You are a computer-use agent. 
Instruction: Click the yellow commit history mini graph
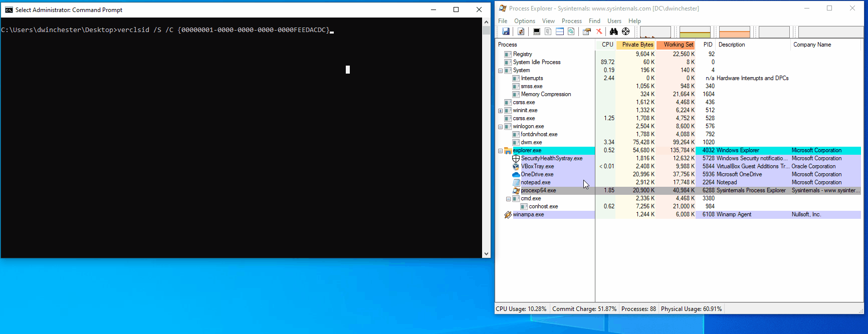(695, 32)
